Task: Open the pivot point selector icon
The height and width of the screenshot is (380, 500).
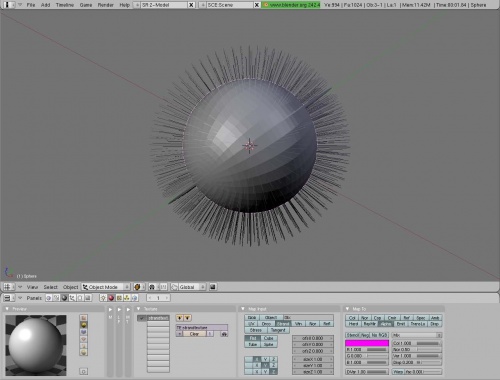Action: point(154,287)
